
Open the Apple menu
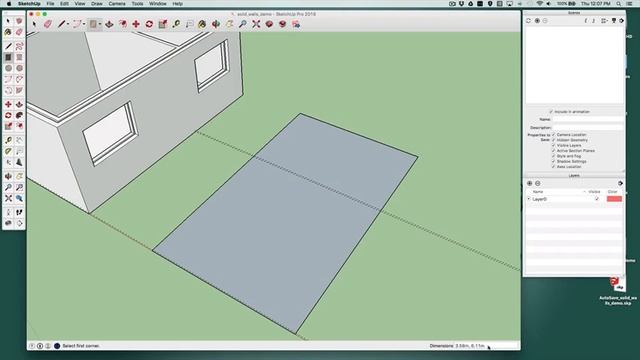point(9,4)
